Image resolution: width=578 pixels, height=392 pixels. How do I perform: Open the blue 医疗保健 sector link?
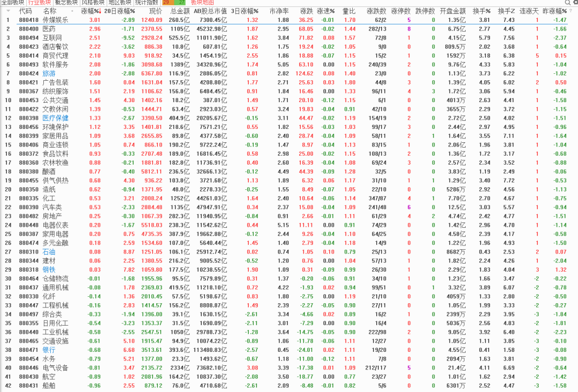coord(55,118)
